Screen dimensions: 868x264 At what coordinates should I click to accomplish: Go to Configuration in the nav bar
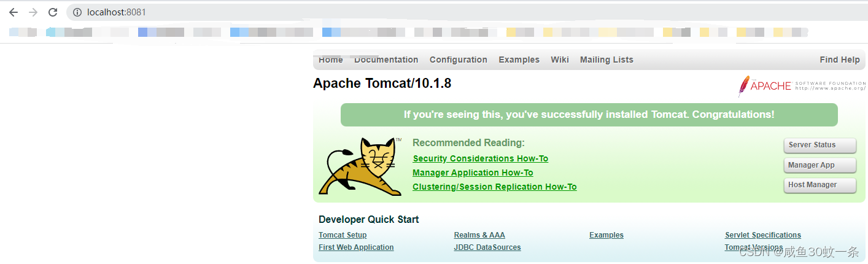click(x=459, y=60)
